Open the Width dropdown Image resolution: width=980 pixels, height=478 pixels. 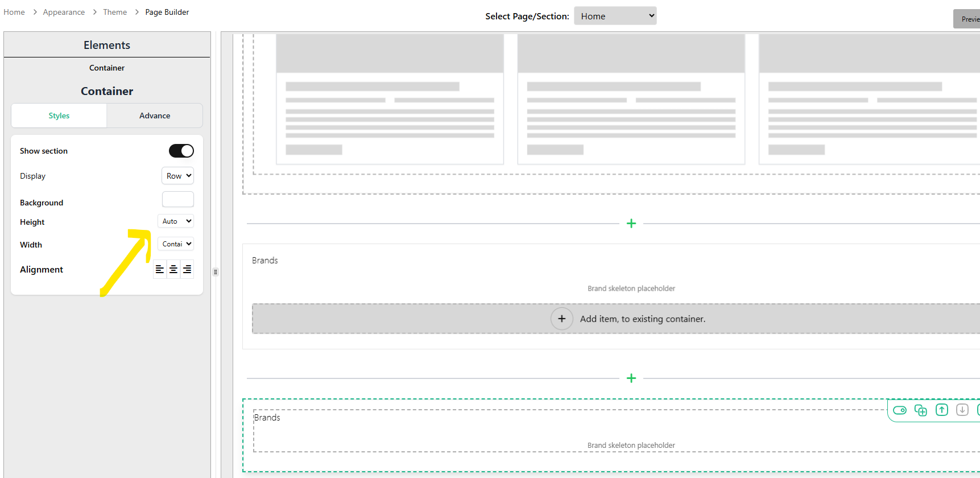[176, 244]
